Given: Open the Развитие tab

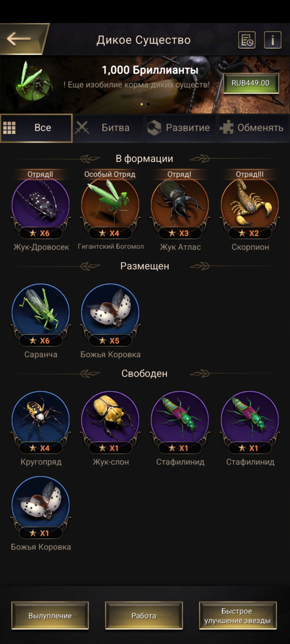Looking at the screenshot, I should (181, 128).
